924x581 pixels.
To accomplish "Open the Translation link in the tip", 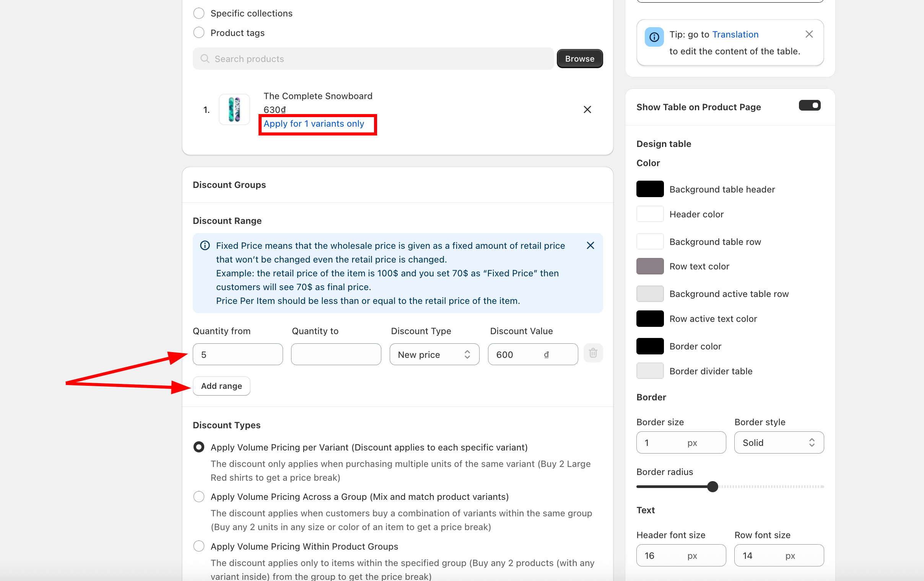I will click(735, 34).
